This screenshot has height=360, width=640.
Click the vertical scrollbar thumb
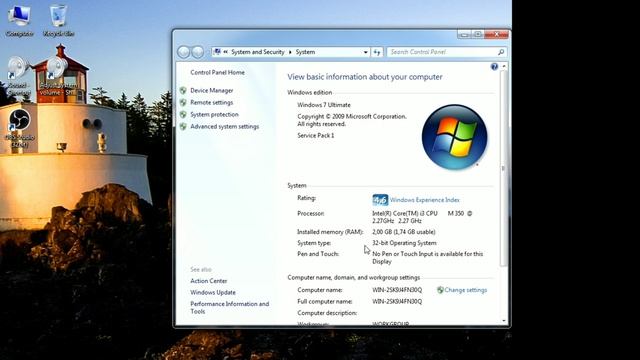pos(504,168)
